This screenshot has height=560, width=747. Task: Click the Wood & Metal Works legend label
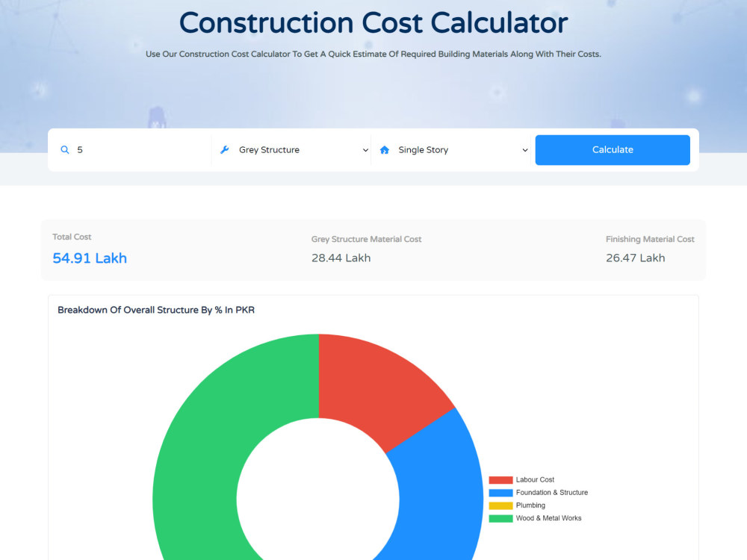point(548,519)
